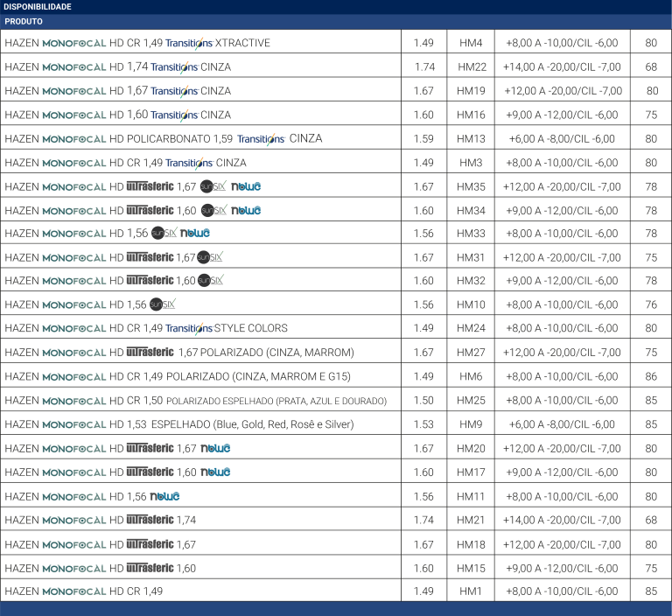Click the Transitions logo in the XTRACTIVE row
Screen dimensions: 672x616
pyautogui.click(x=188, y=43)
